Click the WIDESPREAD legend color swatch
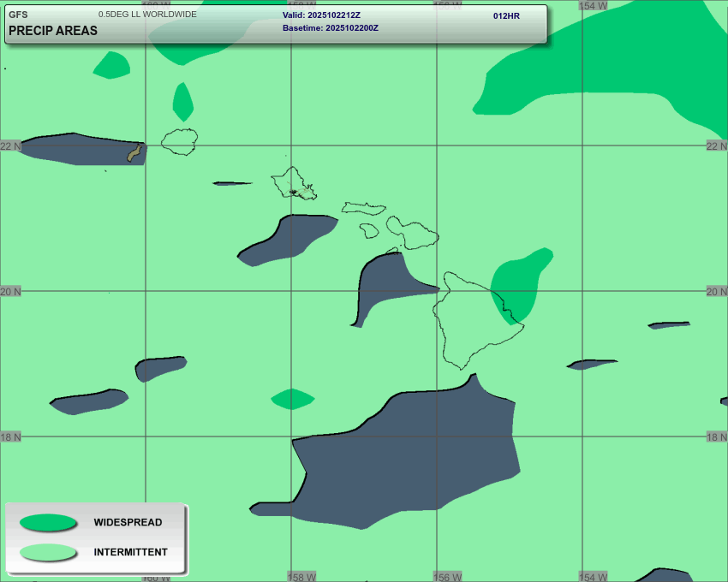Screen dimensions: 728x582 (x=48, y=522)
